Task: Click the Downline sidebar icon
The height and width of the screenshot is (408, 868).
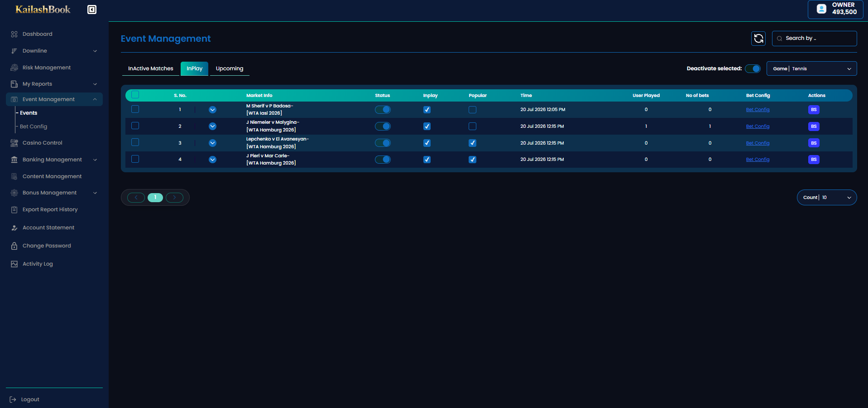Action: pyautogui.click(x=14, y=51)
